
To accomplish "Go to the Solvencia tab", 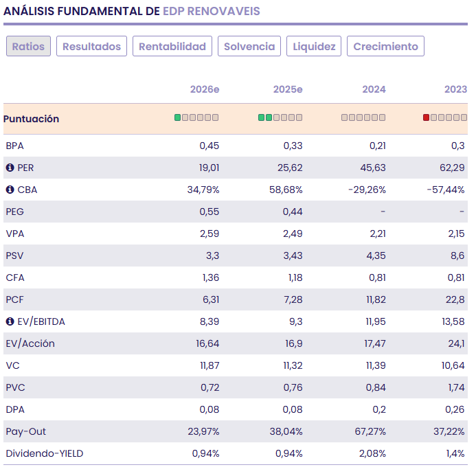I will click(249, 47).
